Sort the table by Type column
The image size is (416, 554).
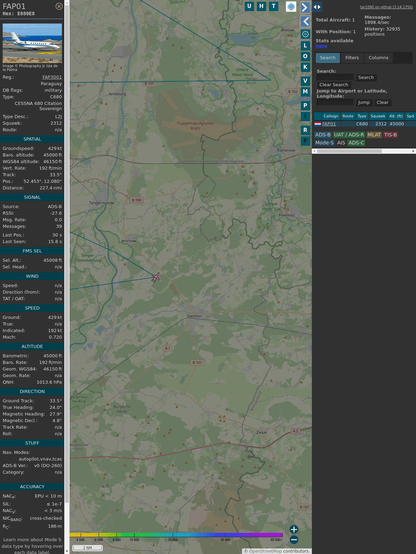362,116
